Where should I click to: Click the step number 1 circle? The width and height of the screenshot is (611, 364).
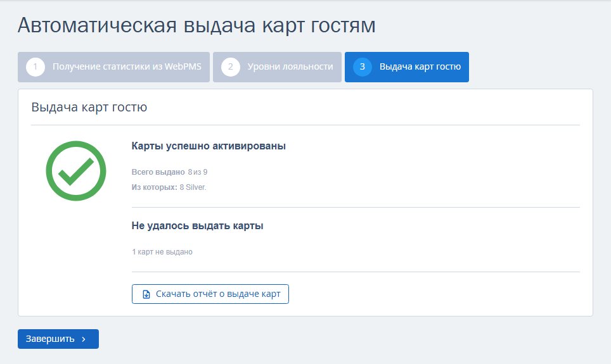pos(35,67)
